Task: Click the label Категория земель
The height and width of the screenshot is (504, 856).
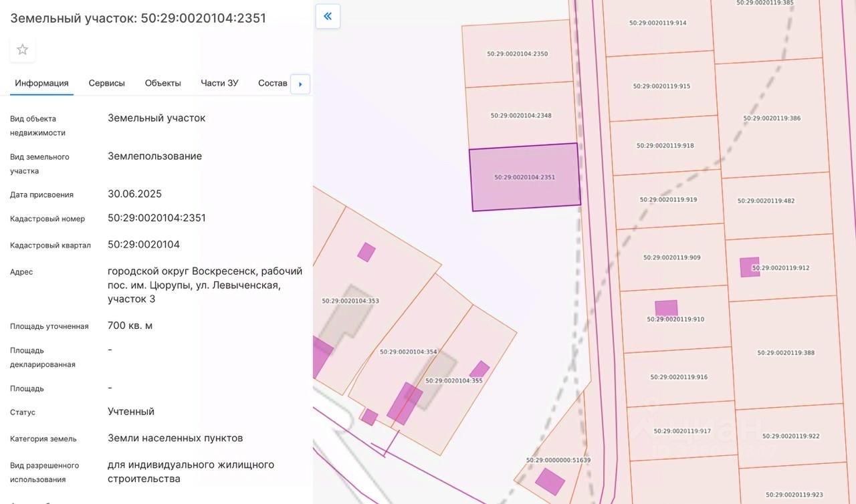Action: (43, 439)
